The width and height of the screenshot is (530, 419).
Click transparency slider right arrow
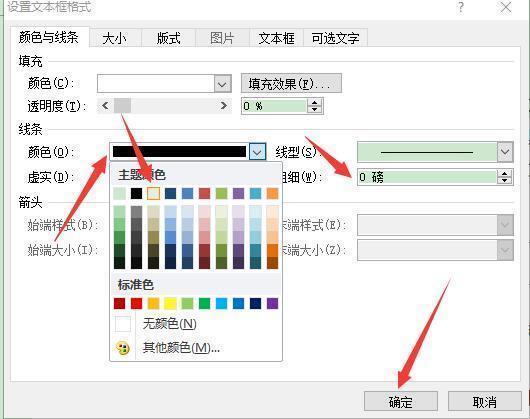click(223, 106)
